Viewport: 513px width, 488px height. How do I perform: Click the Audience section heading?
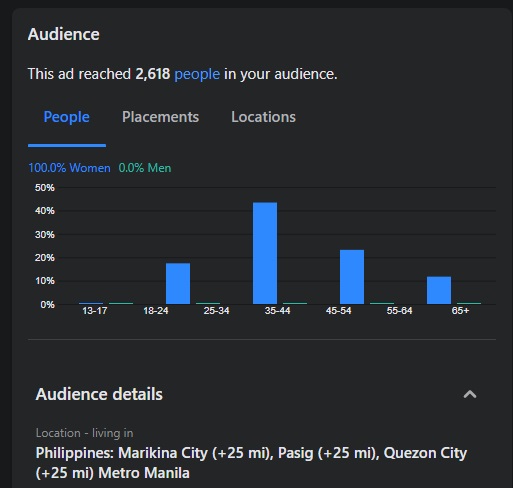coord(64,34)
